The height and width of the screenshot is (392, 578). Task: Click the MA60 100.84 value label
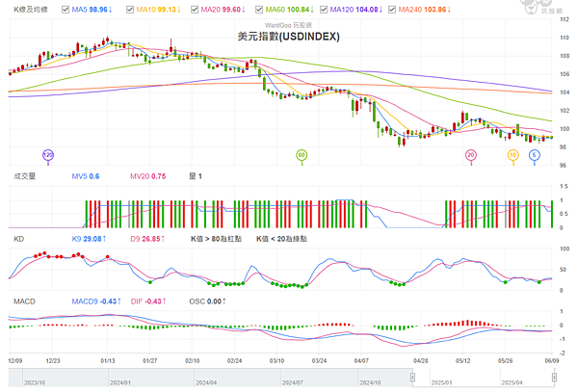[289, 10]
